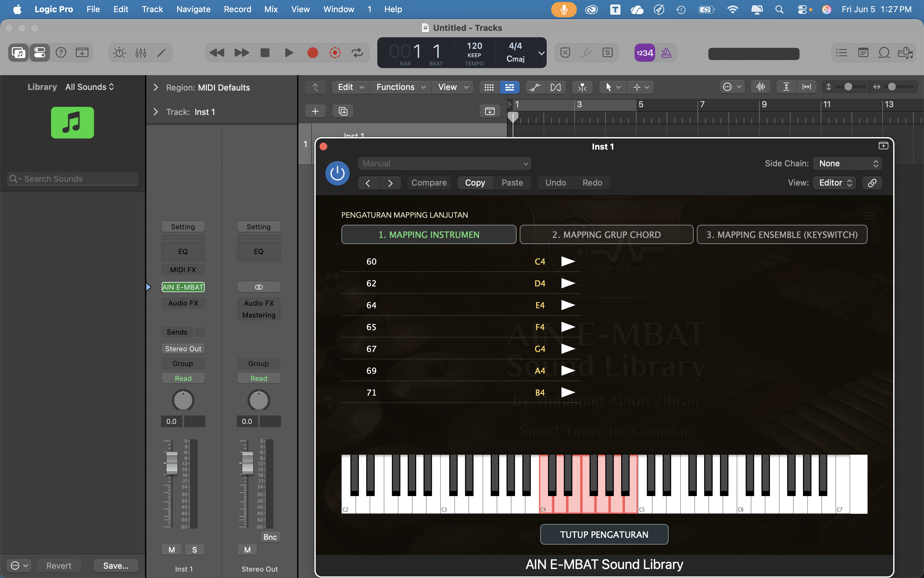Image resolution: width=924 pixels, height=578 pixels.
Task: Open the Navigate menu in menu bar
Action: (x=193, y=9)
